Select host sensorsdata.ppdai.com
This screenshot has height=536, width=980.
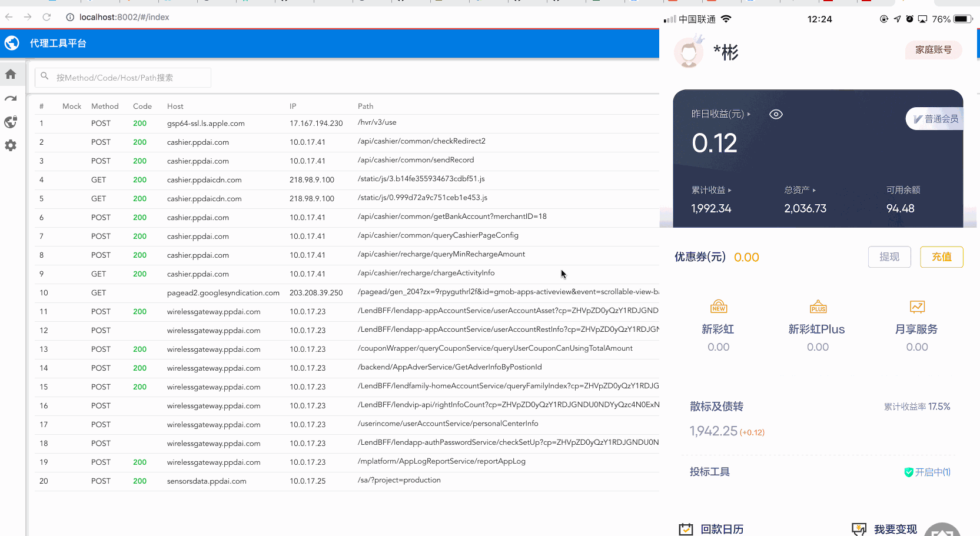[x=207, y=481]
